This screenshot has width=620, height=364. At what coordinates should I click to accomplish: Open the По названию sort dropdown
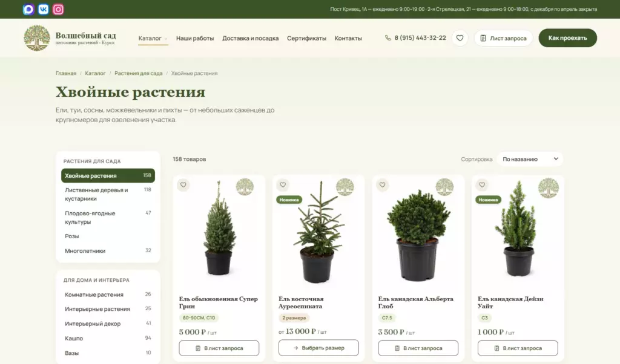pos(530,159)
